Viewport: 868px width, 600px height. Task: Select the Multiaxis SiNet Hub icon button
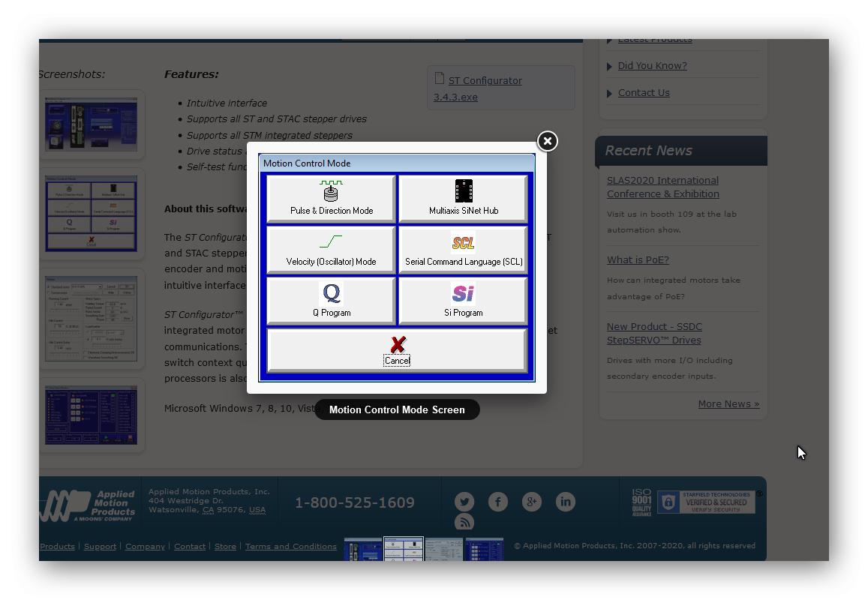pos(464,199)
